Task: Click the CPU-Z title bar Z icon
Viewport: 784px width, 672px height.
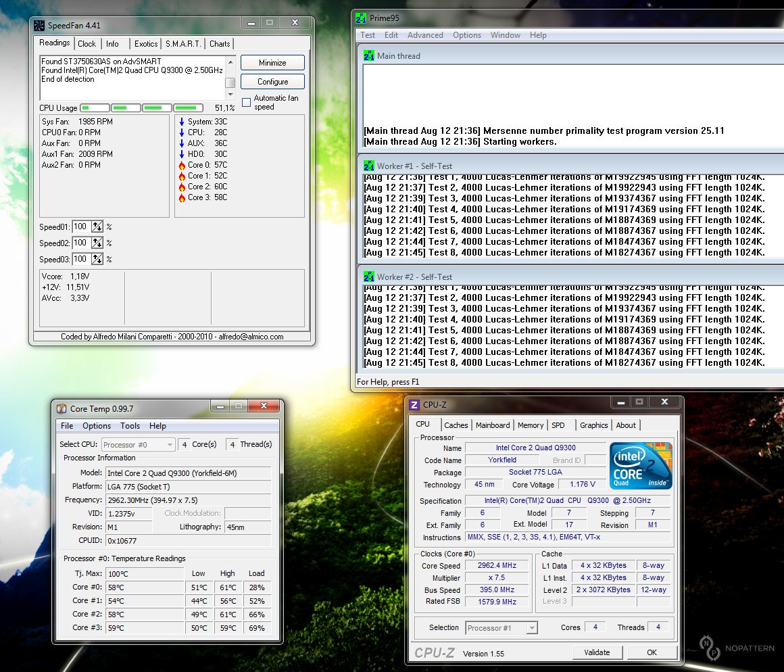Action: [414, 404]
